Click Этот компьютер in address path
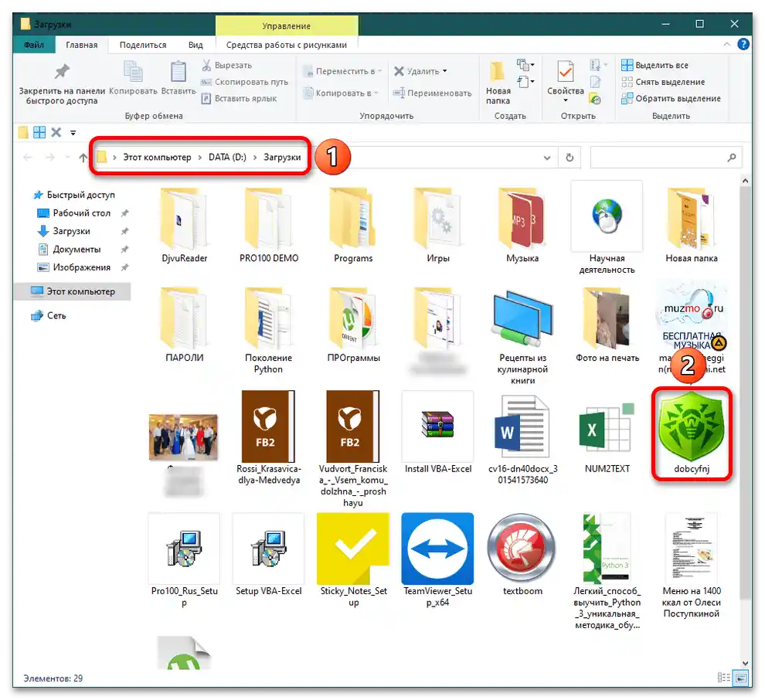 point(157,157)
